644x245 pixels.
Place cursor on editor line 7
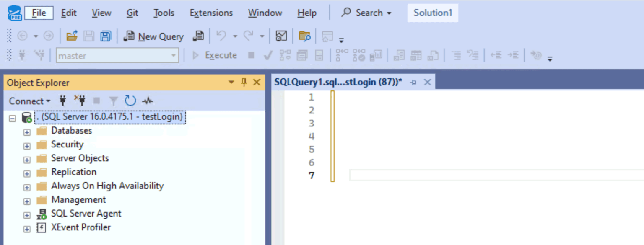(x=496, y=175)
